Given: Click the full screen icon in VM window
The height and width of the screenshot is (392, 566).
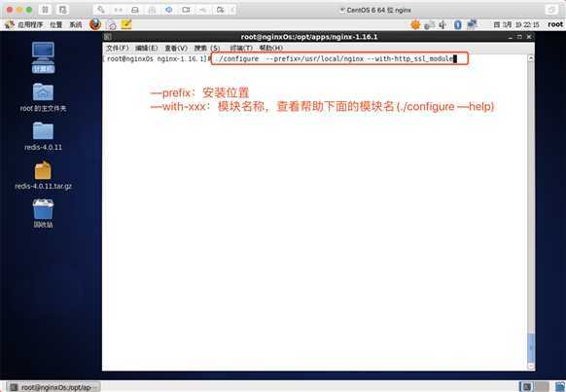Looking at the screenshot, I should coord(551,10).
